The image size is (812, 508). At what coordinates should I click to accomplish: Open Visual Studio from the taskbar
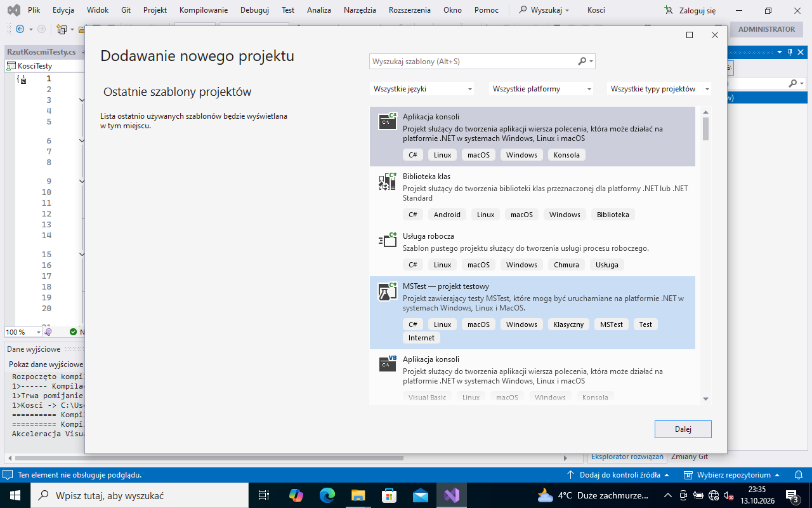tap(452, 495)
